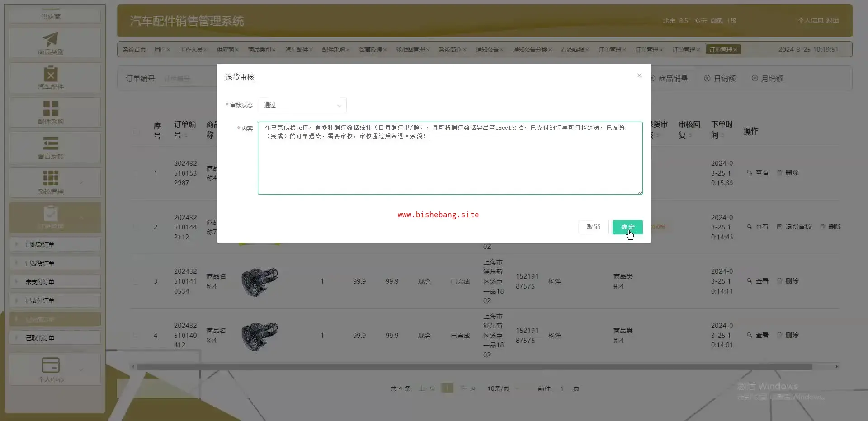Tick the checkbox for order row 3
This screenshot has height=421, width=868.
(136, 281)
